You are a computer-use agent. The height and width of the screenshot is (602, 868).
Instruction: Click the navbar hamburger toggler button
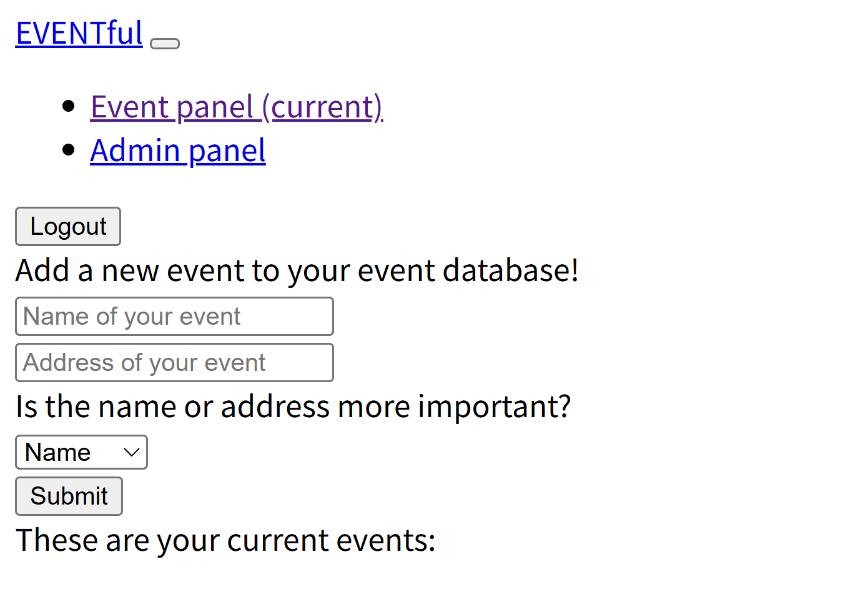coord(165,44)
